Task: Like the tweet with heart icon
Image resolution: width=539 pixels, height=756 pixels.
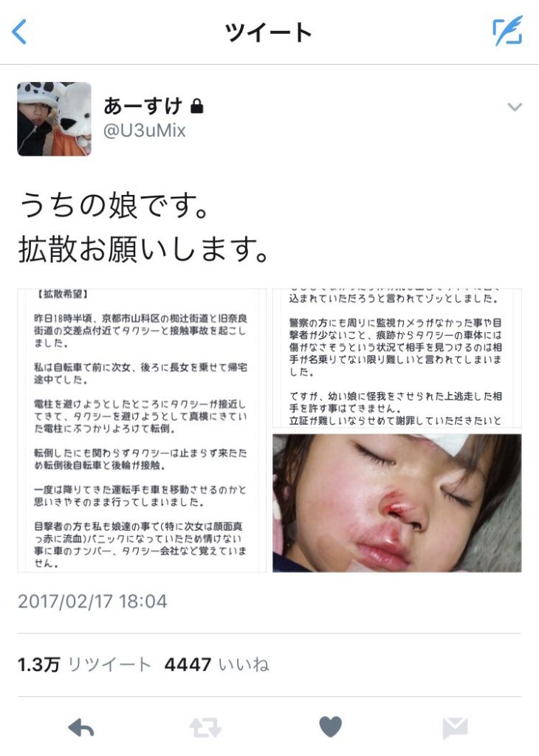Action: pyautogui.click(x=331, y=726)
